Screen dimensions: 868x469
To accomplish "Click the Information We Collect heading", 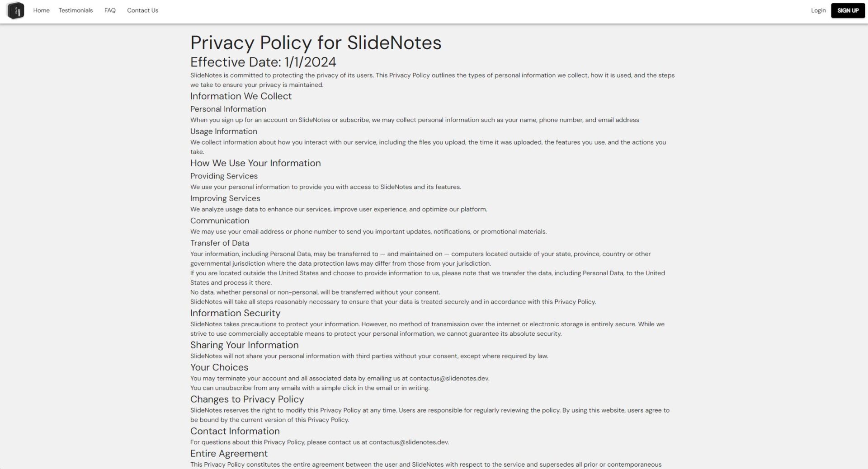I will [241, 96].
